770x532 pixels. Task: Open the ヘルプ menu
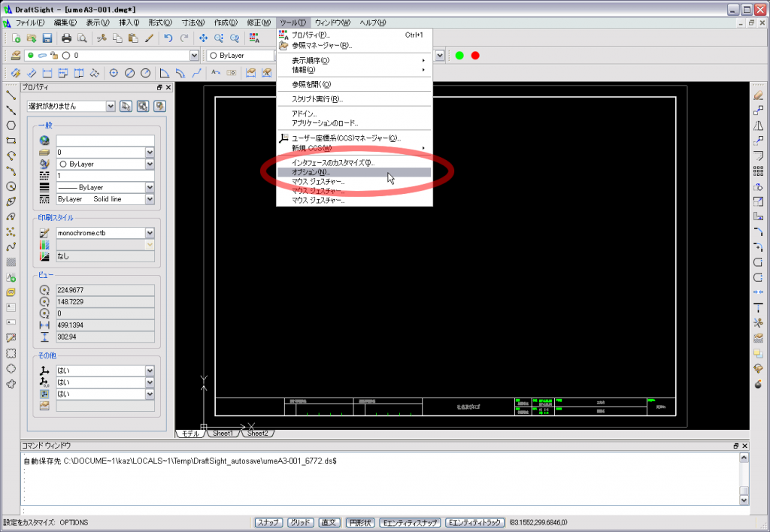point(373,23)
